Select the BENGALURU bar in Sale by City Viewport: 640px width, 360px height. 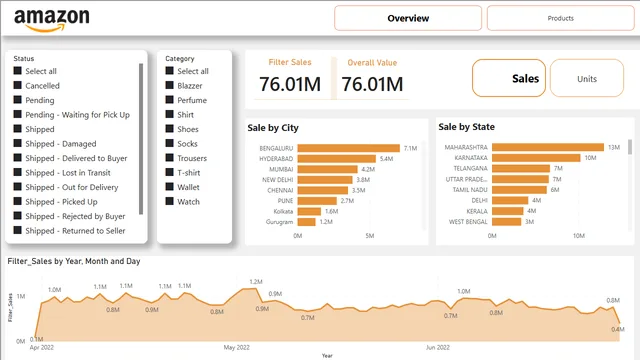click(349, 148)
